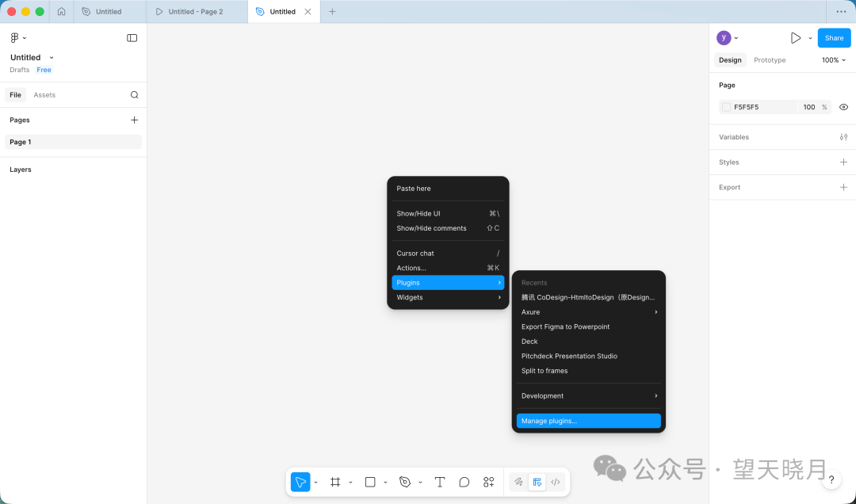Select the Move tool
The height and width of the screenshot is (504, 856).
click(300, 481)
